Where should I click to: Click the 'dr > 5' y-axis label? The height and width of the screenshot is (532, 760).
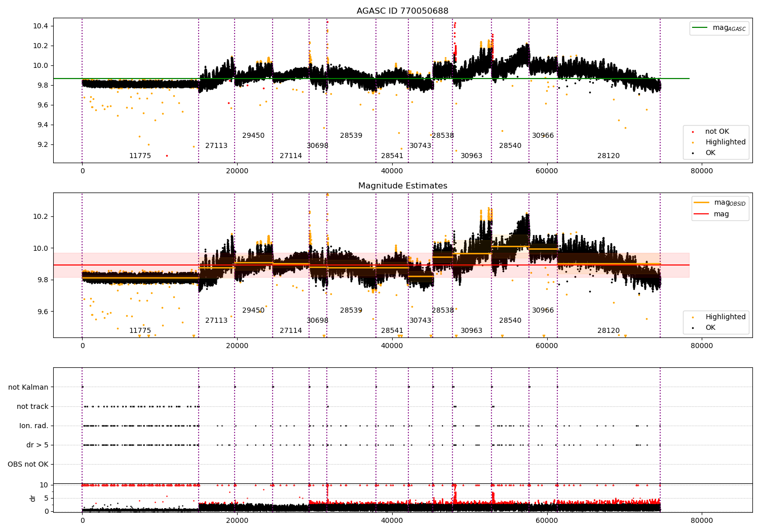point(37,445)
